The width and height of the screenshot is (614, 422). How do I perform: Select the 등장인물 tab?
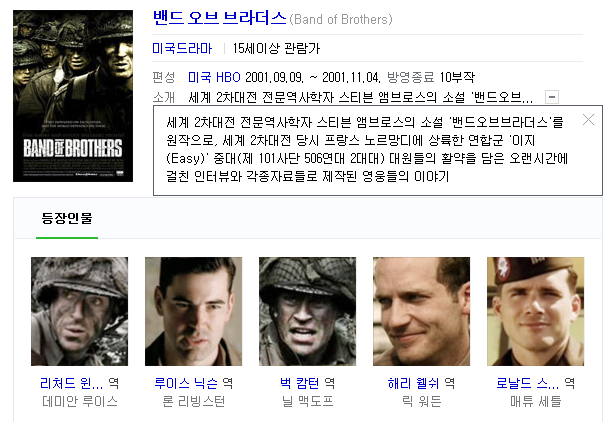pos(67,218)
